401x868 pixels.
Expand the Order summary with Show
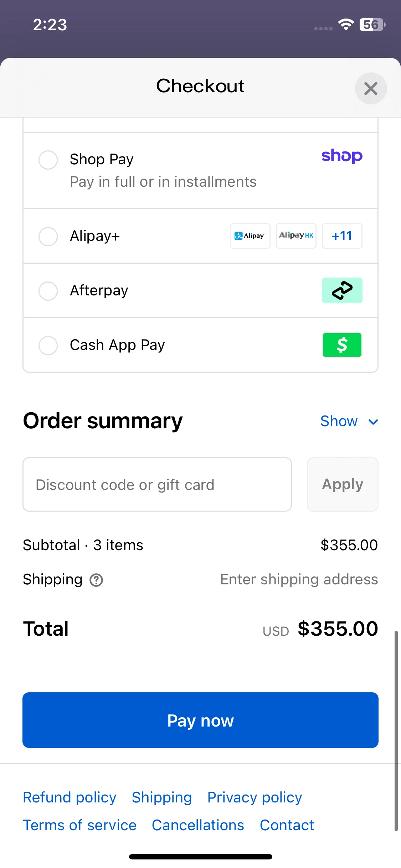(339, 421)
